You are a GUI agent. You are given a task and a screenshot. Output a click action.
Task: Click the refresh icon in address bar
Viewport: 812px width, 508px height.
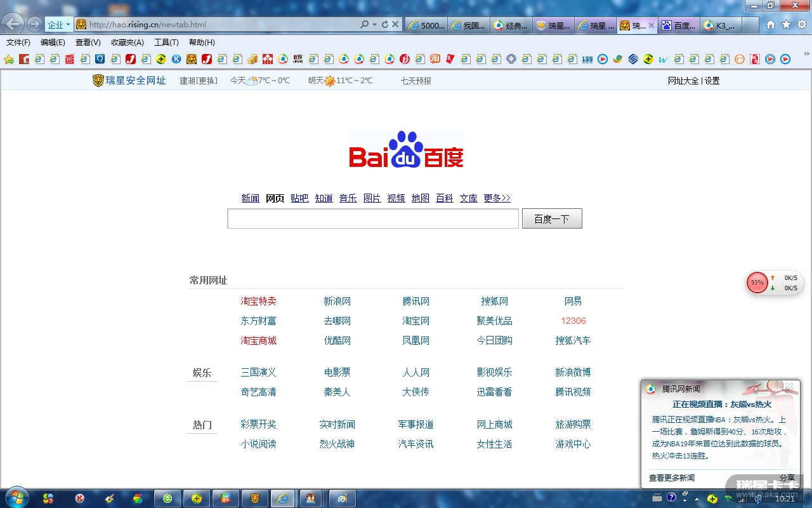tap(384, 24)
